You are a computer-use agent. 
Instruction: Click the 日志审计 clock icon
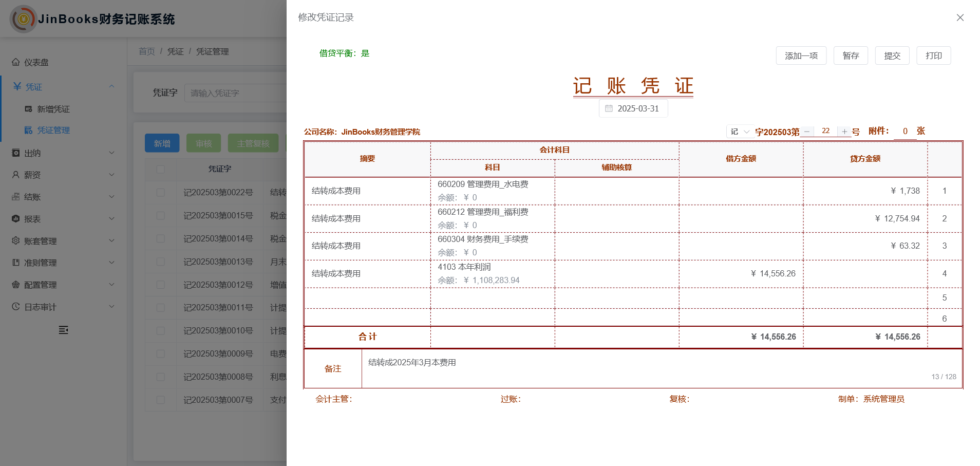pyautogui.click(x=16, y=307)
